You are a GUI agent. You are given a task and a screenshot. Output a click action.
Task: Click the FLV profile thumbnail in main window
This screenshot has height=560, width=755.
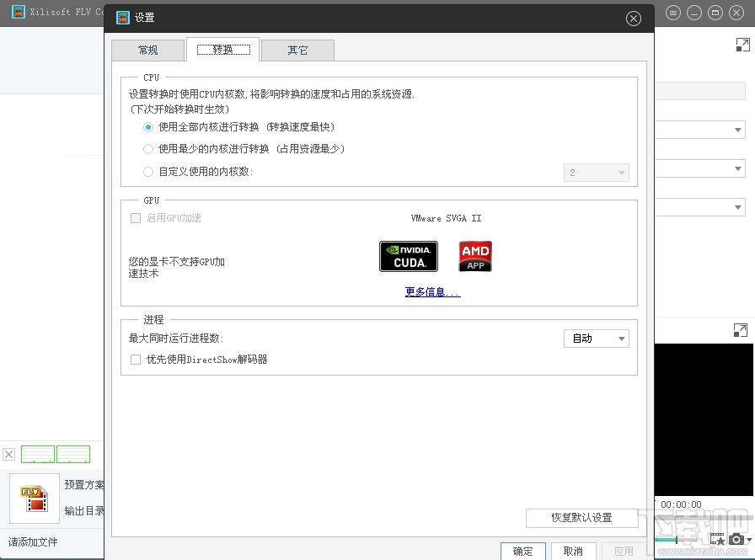[x=35, y=499]
